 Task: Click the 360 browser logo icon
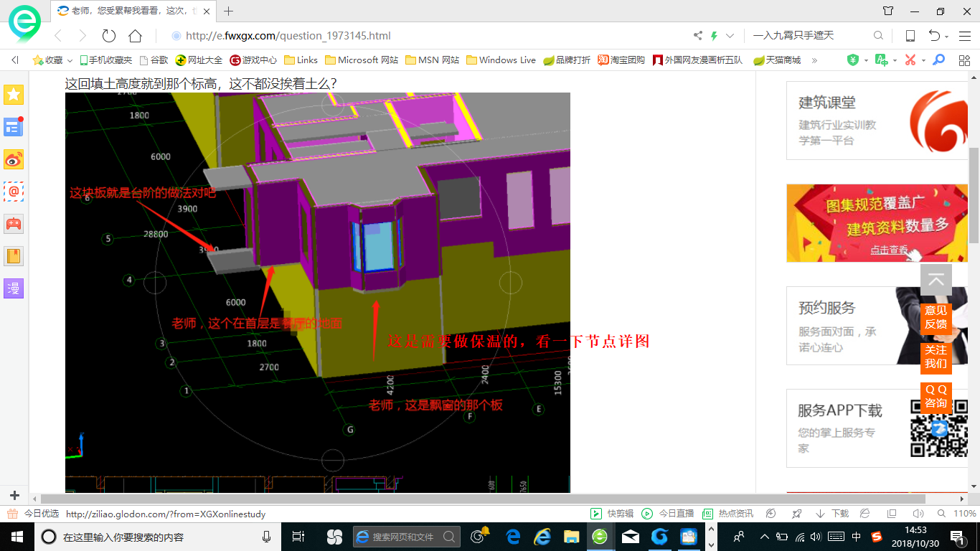(24, 23)
